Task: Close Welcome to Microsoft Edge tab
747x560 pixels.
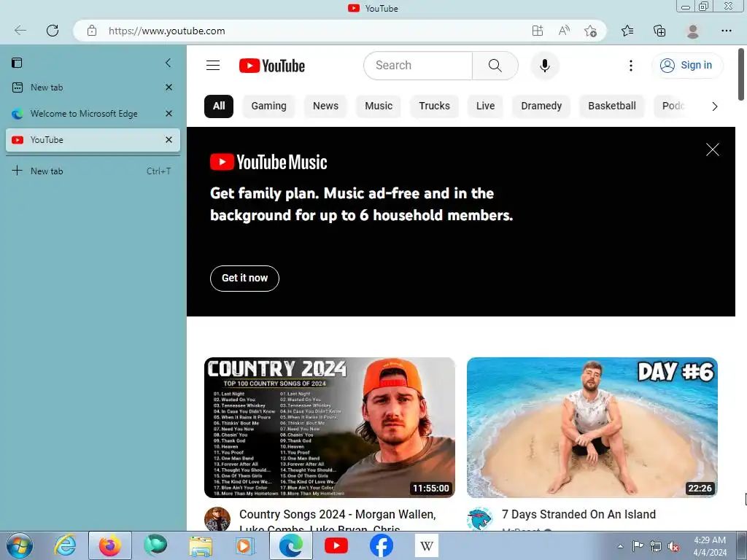Action: [169, 114]
